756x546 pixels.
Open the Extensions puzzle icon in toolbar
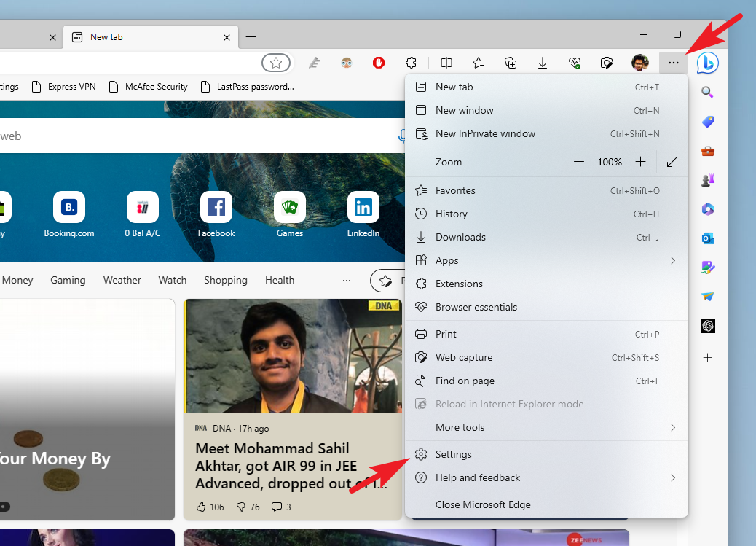[x=412, y=63]
